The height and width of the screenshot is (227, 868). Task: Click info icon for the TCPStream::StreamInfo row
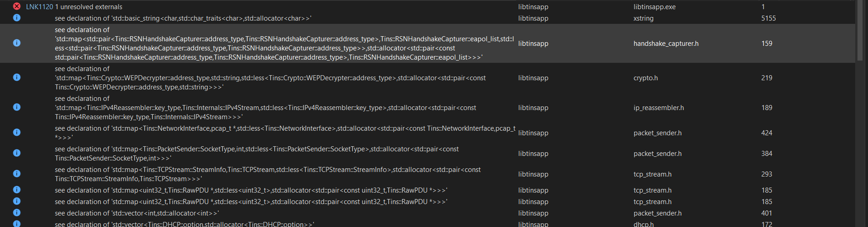pos(16,174)
